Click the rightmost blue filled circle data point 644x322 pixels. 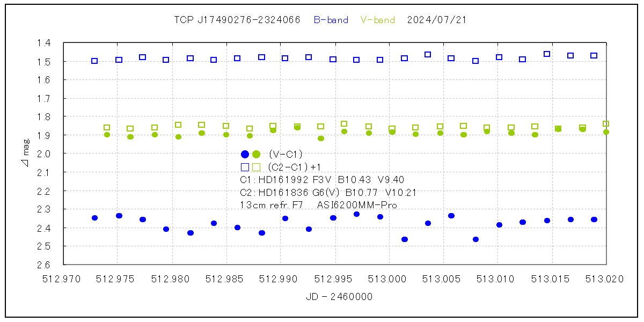[594, 219]
